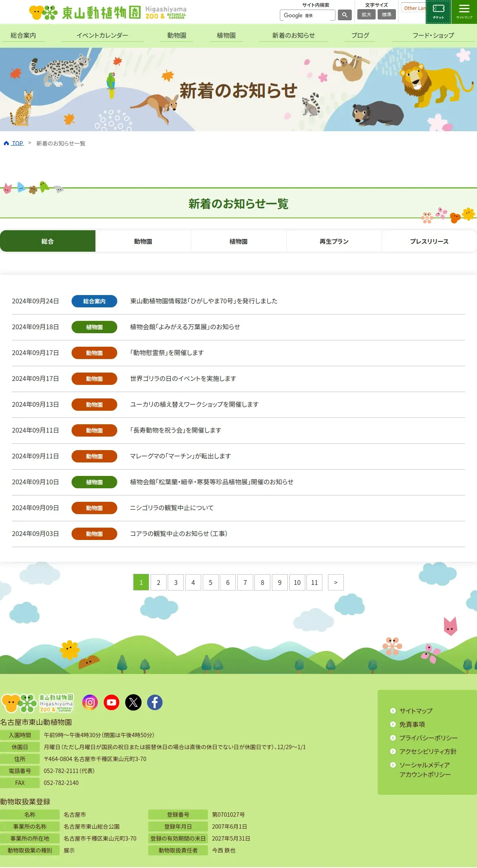Open 松葉蘭・細辛・寒葵 exhibition news
Image resolution: width=477 pixels, height=868 pixels.
point(211,482)
